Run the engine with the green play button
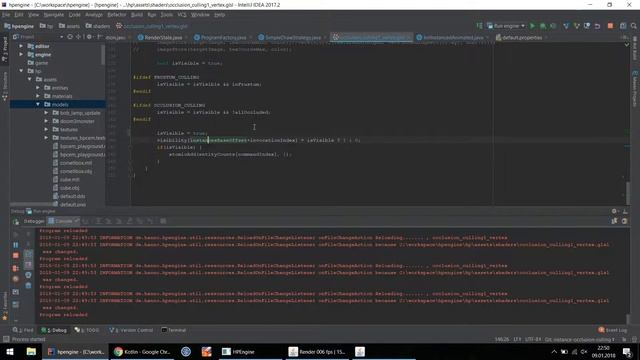640x360 pixels. click(x=532, y=26)
